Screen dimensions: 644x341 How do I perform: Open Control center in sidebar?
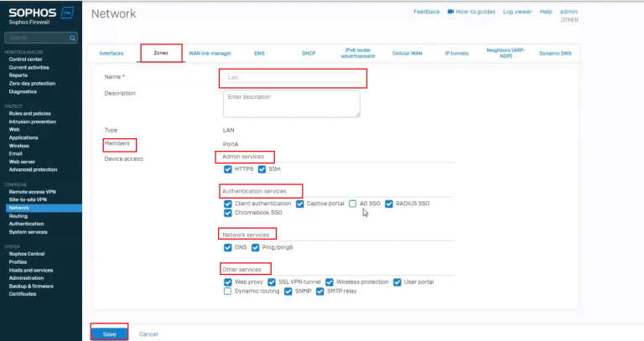pos(25,59)
